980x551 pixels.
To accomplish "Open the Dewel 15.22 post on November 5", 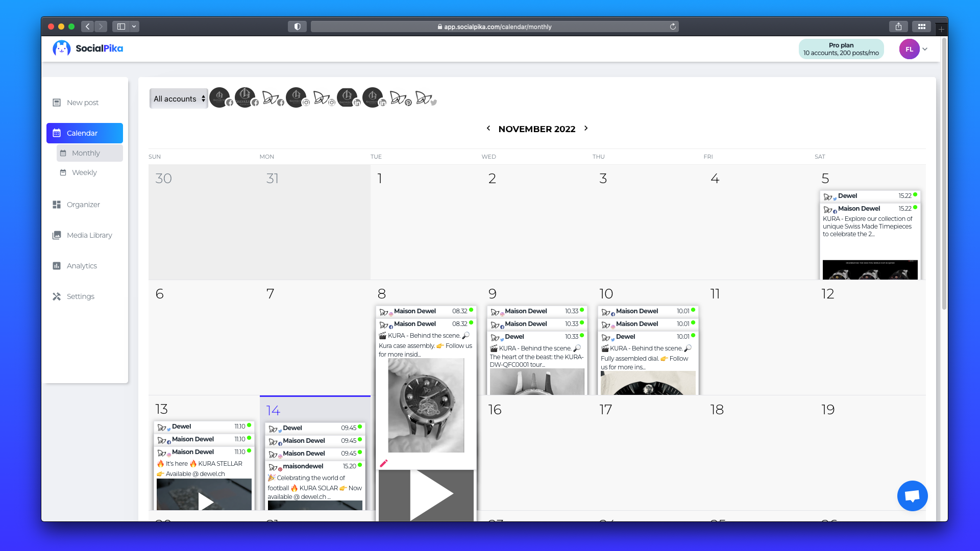I will click(870, 196).
